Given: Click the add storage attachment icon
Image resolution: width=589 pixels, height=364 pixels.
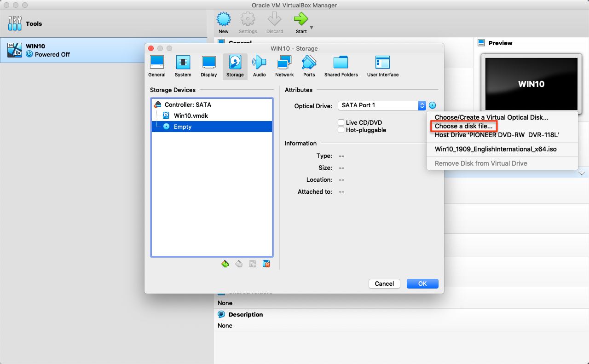Looking at the screenshot, I should tap(253, 264).
